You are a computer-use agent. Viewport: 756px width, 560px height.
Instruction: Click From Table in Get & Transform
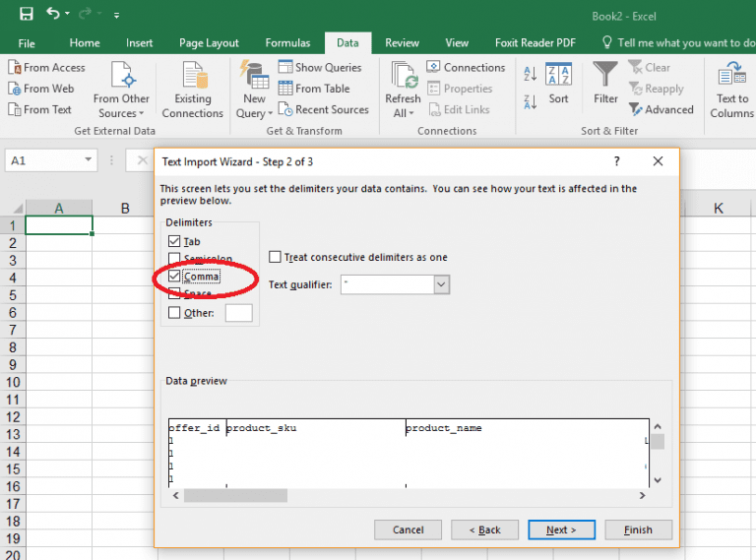point(314,89)
